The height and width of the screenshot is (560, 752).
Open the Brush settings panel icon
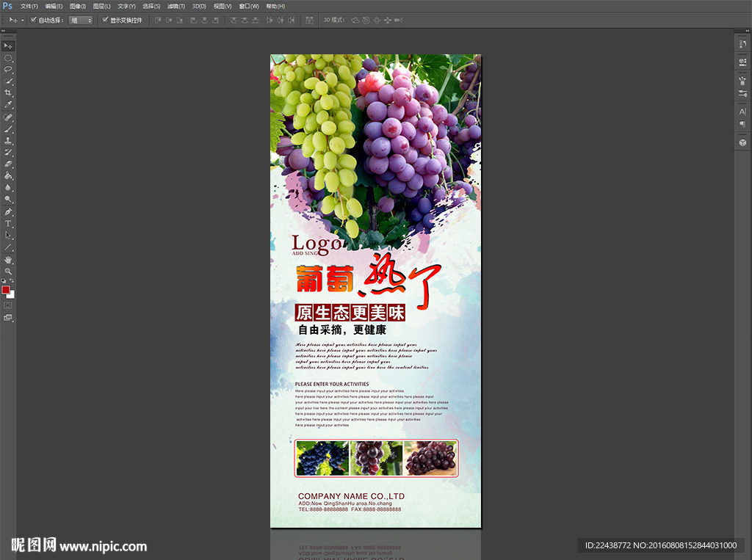pyautogui.click(x=742, y=93)
